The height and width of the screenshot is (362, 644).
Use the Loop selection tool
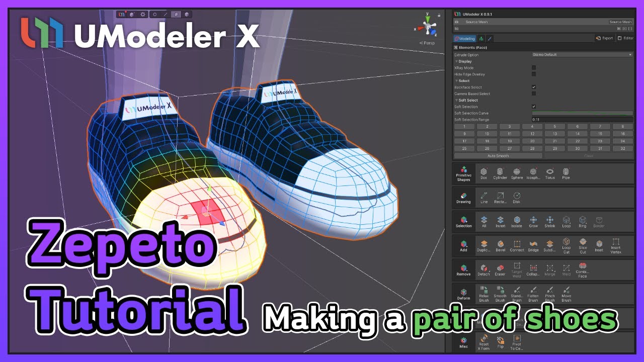click(x=566, y=222)
